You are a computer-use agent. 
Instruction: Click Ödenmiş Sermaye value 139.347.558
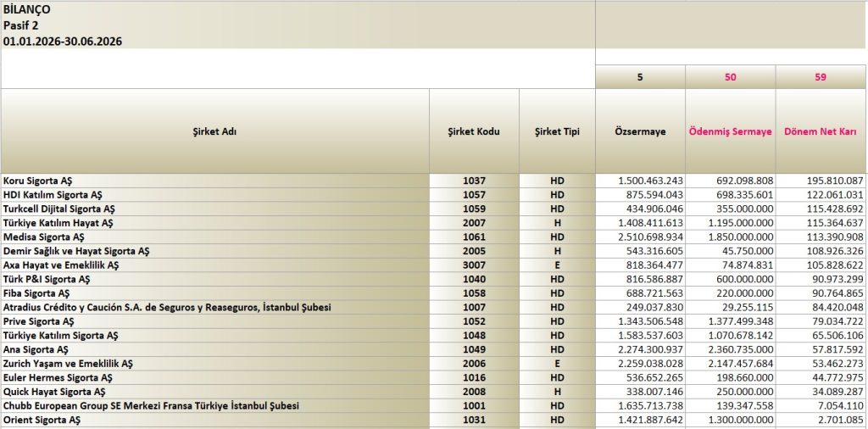pyautogui.click(x=730, y=406)
